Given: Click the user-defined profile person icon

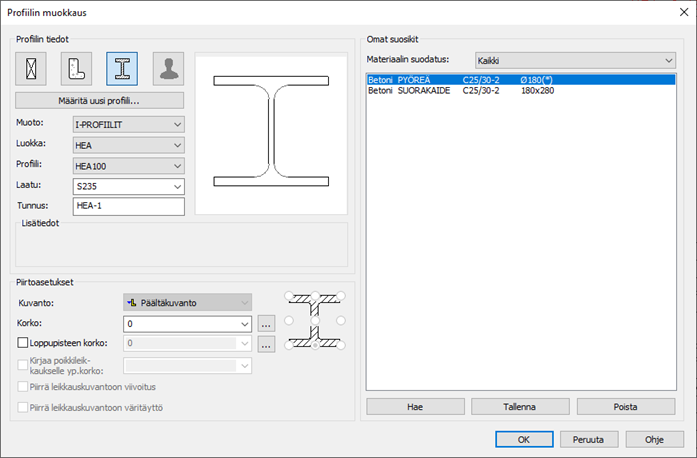Looking at the screenshot, I should [x=168, y=68].
